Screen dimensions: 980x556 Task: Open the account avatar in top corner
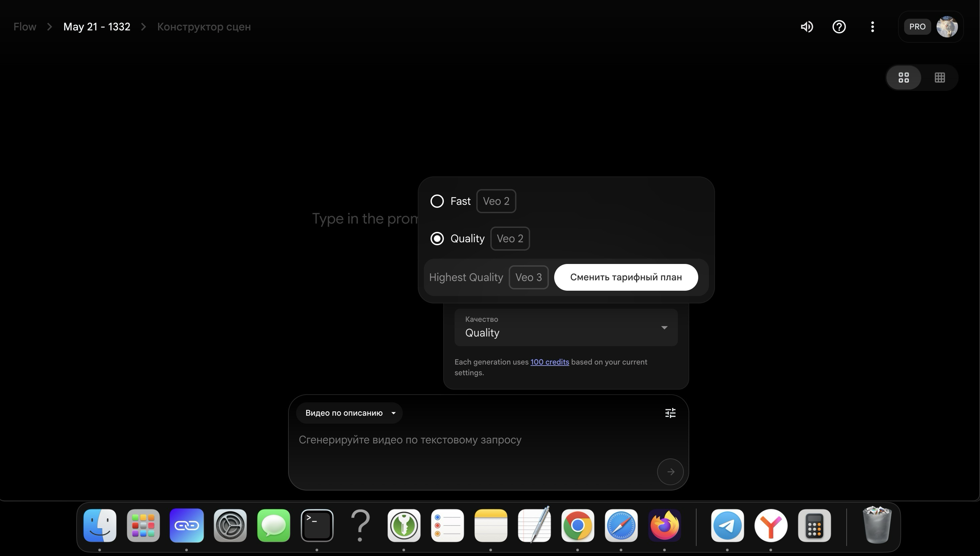[x=947, y=27]
